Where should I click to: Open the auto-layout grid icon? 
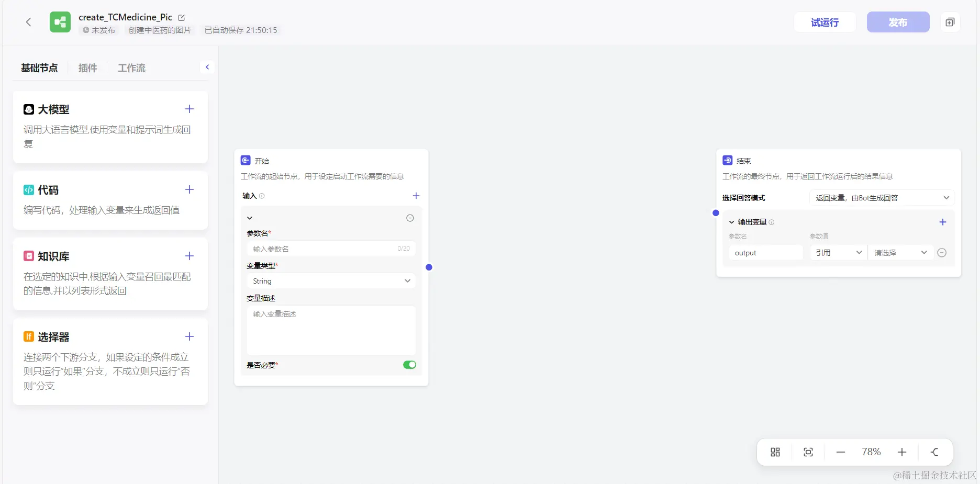click(x=775, y=452)
